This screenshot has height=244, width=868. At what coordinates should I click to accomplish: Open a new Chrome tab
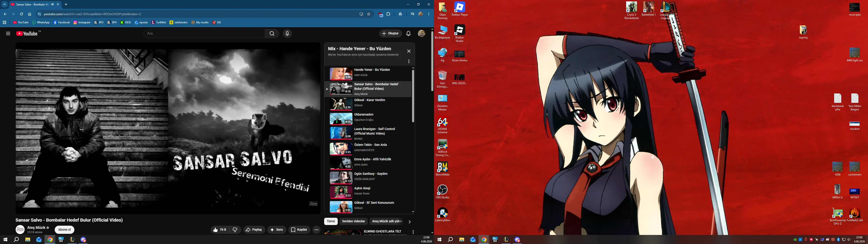[66, 4]
